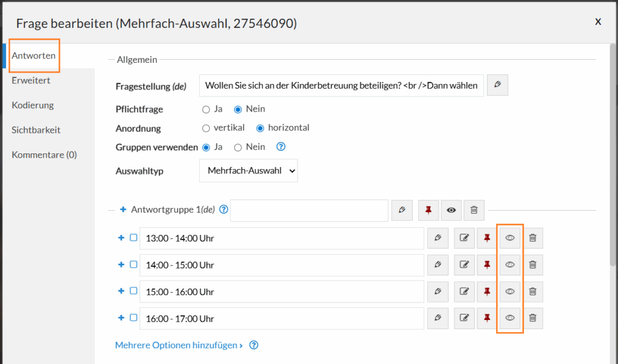The width and height of the screenshot is (618, 364).
Task: Delete the 16:00 - 17:00 Uhr option
Action: point(532,318)
